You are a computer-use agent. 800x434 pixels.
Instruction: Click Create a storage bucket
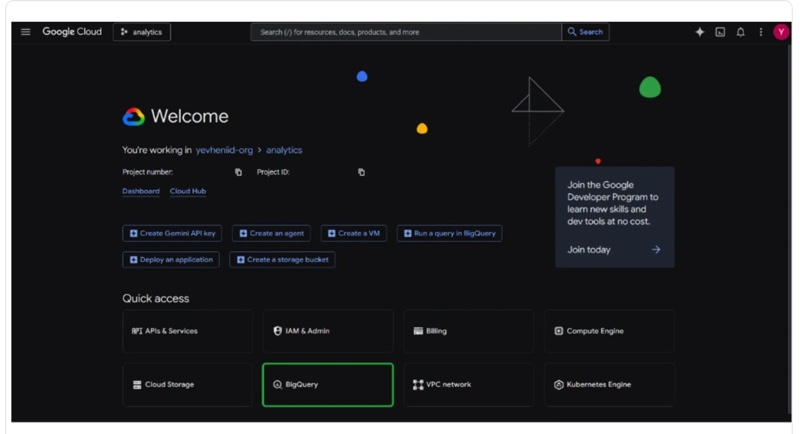282,260
